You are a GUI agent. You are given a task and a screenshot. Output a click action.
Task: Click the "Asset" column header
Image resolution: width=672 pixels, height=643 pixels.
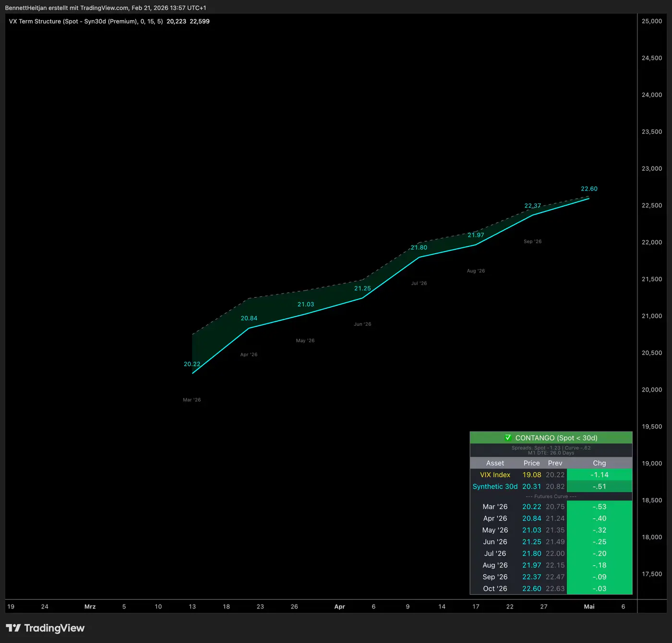495,463
